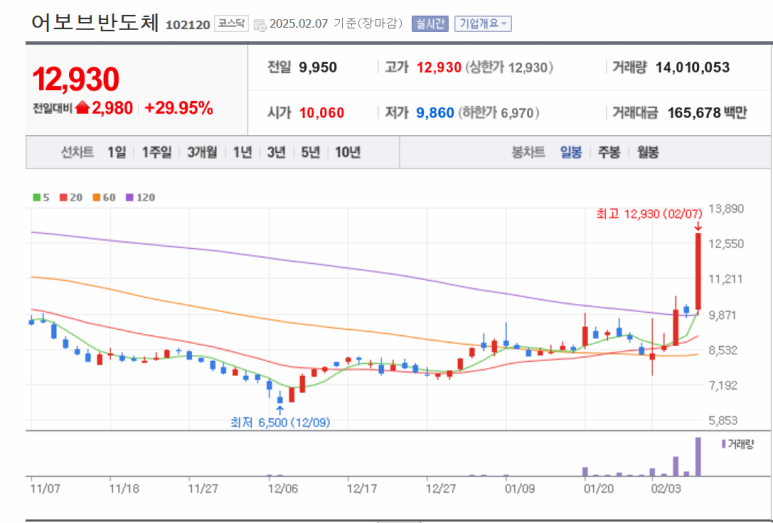Click the +29.95% change rate
Image resolution: width=773 pixels, height=523 pixels.
178,108
